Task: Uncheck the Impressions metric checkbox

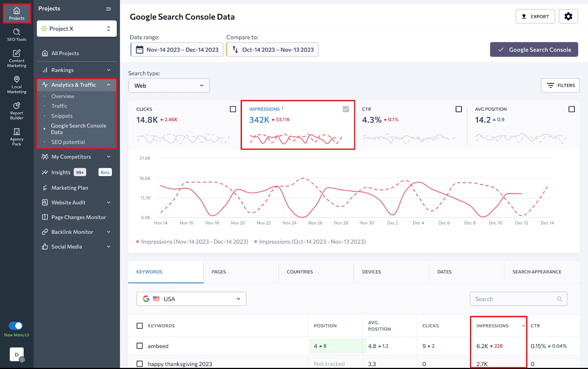Action: point(345,109)
